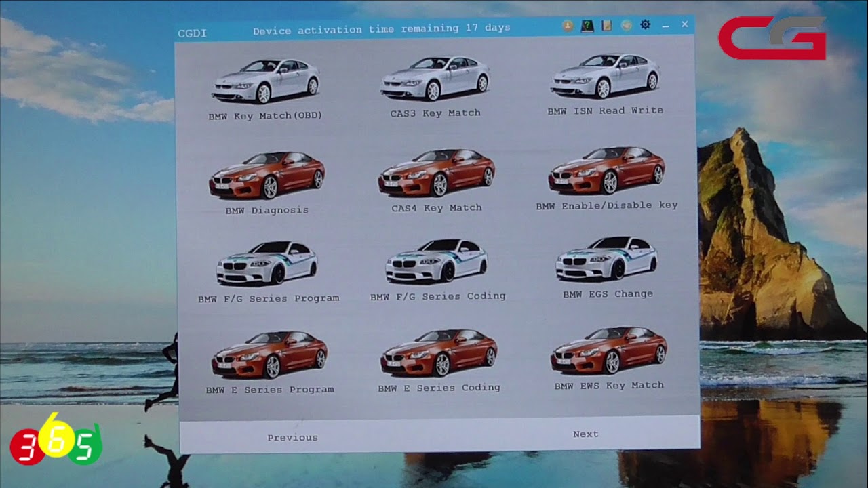Open the help book icon with question mark
This screenshot has height=488, width=868.
coord(587,26)
